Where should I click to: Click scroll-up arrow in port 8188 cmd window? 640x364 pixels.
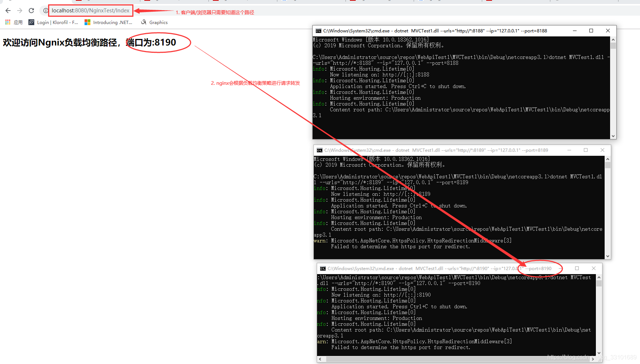(613, 40)
